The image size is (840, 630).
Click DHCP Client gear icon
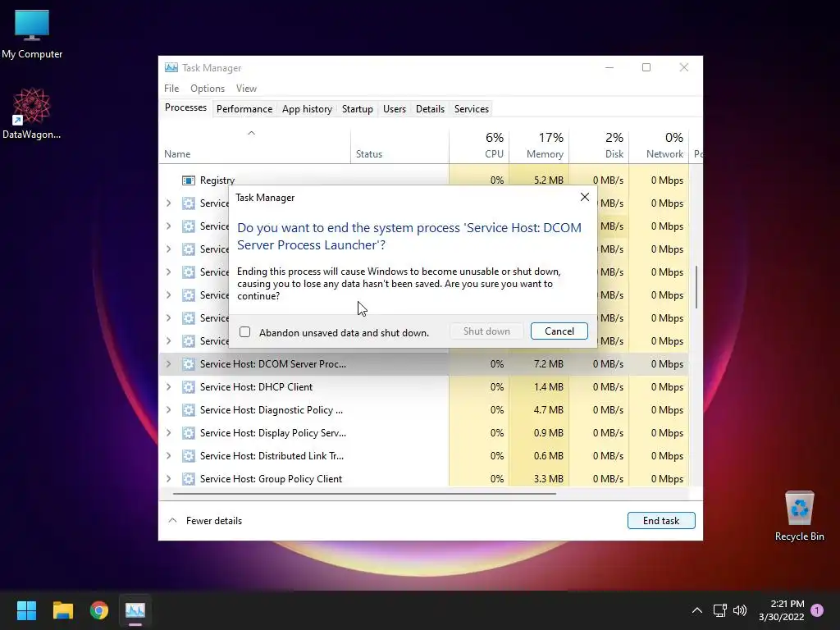[188, 387]
